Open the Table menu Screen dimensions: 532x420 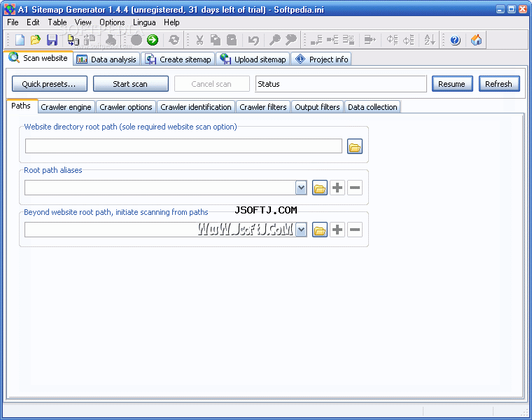click(57, 22)
